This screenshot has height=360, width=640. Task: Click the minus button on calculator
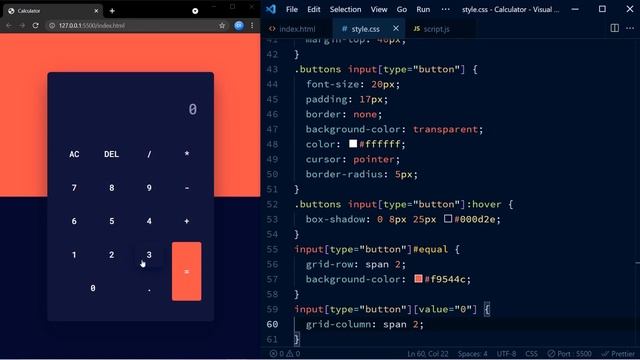click(187, 188)
